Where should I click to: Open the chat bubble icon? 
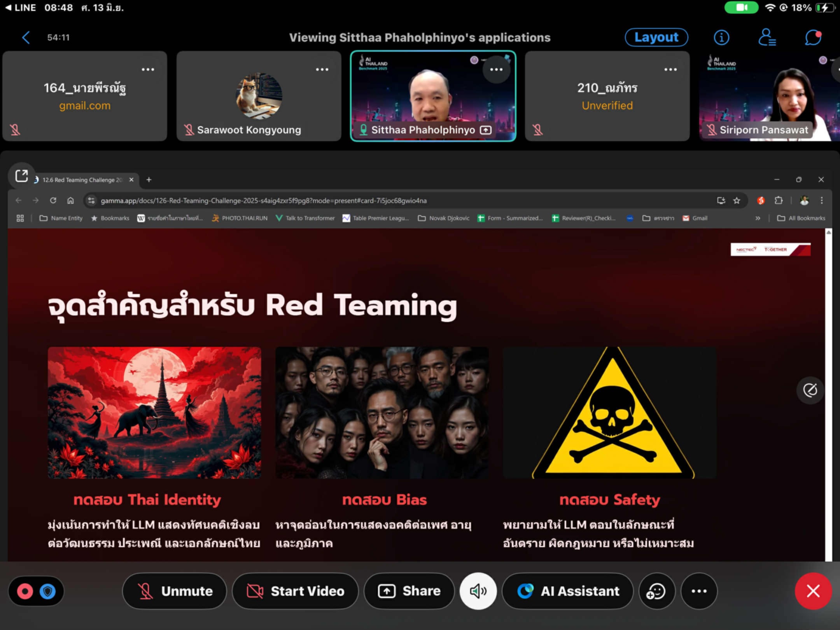pyautogui.click(x=813, y=38)
